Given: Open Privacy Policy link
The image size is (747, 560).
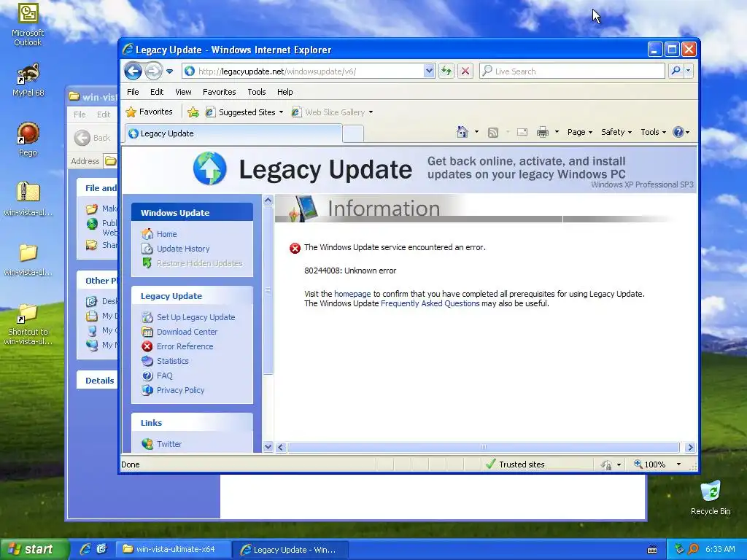Looking at the screenshot, I should coord(181,390).
